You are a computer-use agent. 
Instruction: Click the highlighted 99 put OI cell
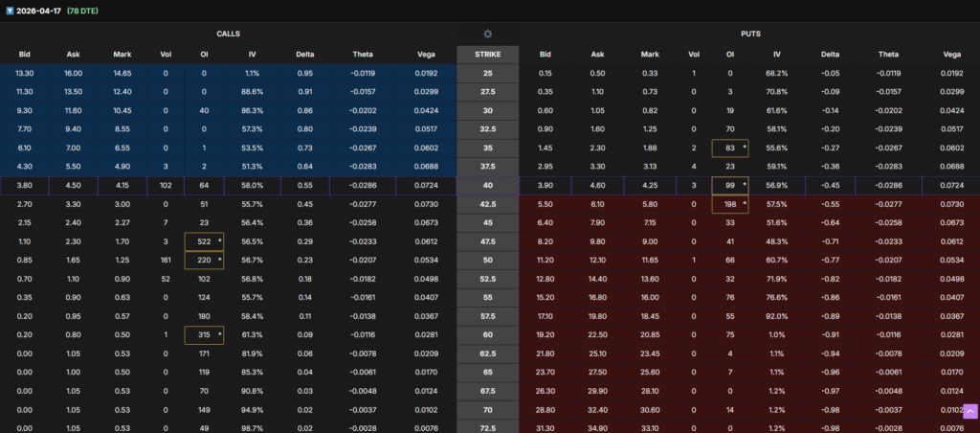pos(731,185)
